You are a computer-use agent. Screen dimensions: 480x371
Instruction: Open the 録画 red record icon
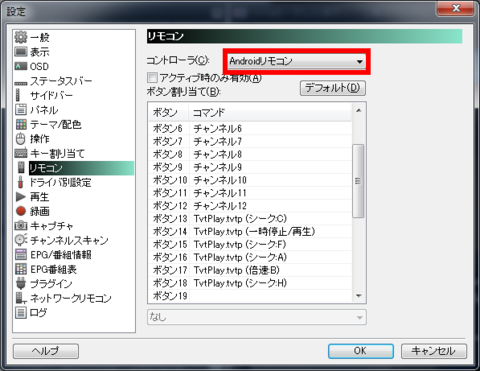(21, 211)
